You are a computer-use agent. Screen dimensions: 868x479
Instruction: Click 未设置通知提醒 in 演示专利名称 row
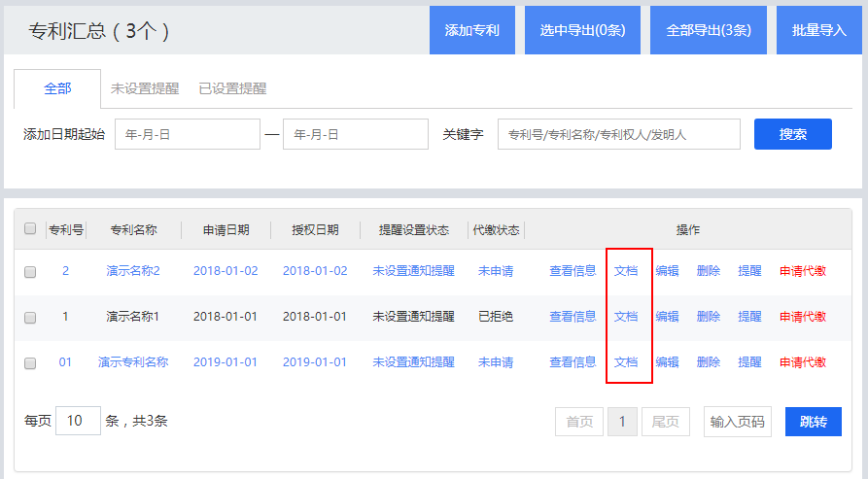(x=413, y=361)
